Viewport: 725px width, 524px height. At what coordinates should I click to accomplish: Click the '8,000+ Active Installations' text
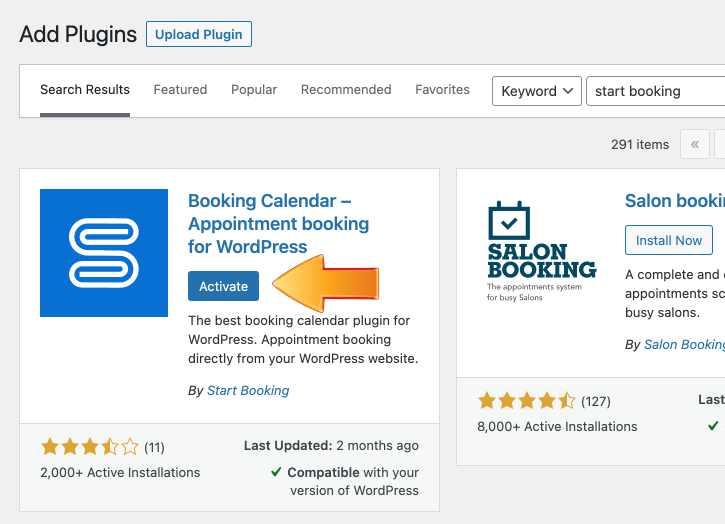pyautogui.click(x=557, y=426)
